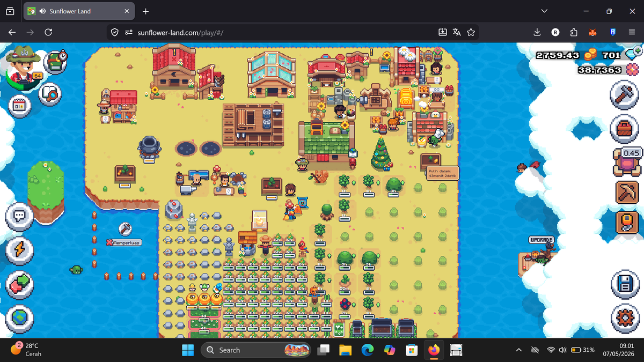The height and width of the screenshot is (362, 644).
Task: Click the Sunflower Land browser tab
Action: coord(78,11)
